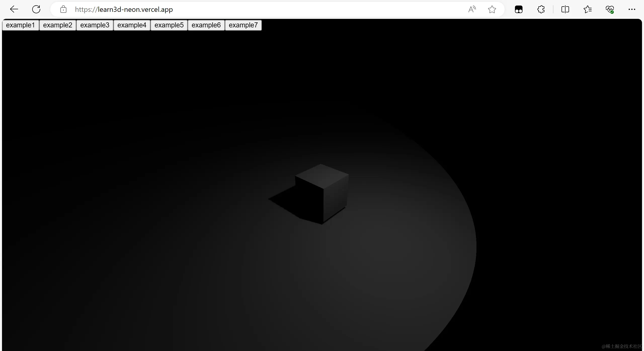The image size is (644, 351).
Task: Switch to example1 scene
Action: (x=20, y=25)
